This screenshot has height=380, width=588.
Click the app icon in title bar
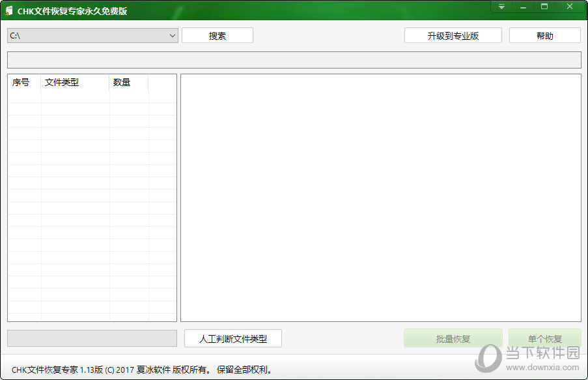(9, 11)
